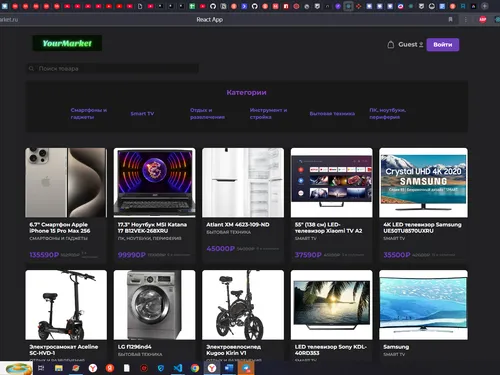Click the Guest user profile
Viewport: 500px width, 375px height.
411,45
